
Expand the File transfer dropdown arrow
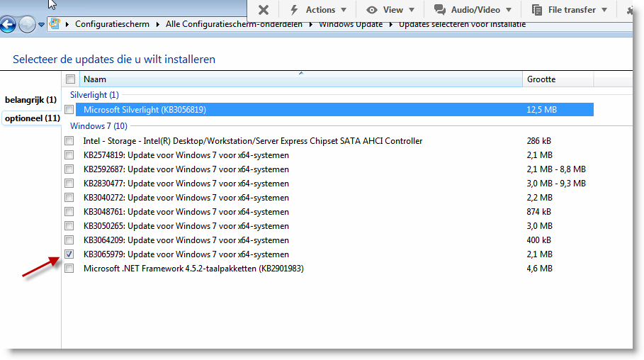pos(604,10)
